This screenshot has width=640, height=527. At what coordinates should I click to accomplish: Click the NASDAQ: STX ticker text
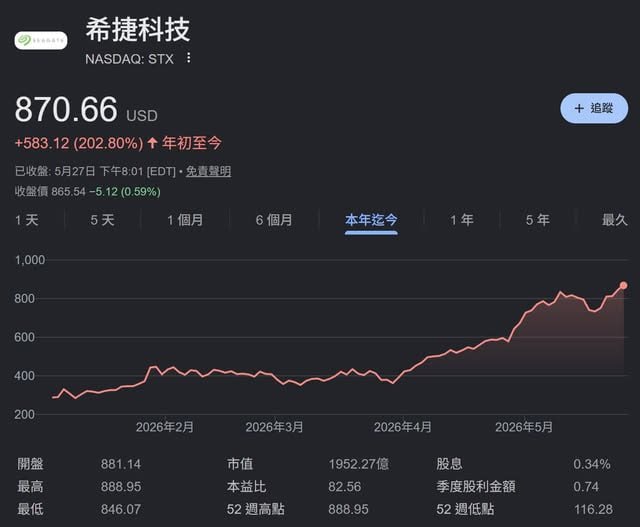click(x=129, y=59)
